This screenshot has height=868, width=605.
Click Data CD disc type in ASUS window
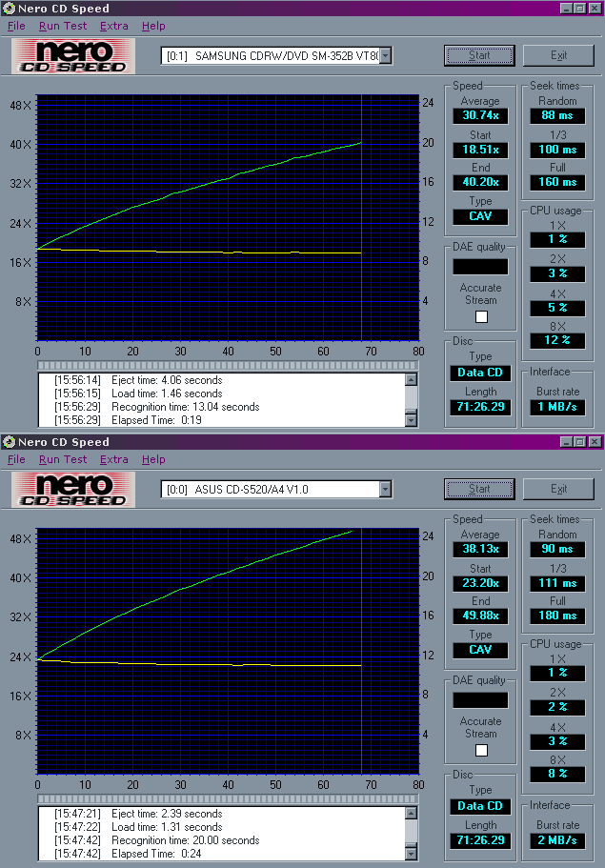(x=480, y=806)
